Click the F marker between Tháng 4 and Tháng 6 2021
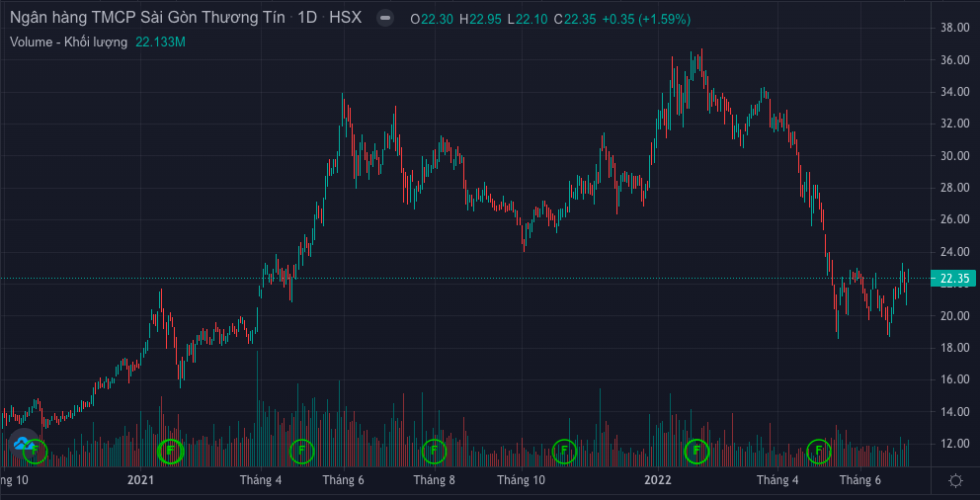 [302, 452]
